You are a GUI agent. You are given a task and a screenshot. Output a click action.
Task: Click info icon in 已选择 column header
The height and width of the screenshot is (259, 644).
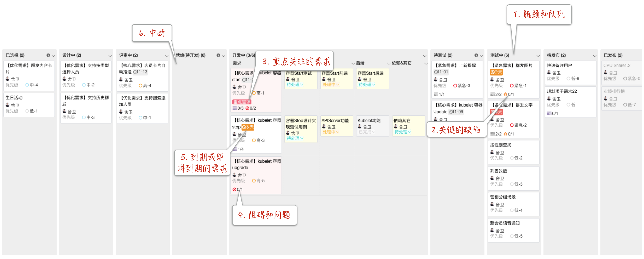[x=48, y=55]
